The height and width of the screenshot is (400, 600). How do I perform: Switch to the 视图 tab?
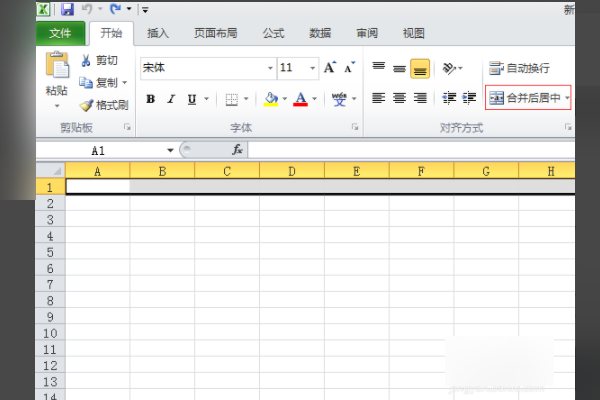414,33
